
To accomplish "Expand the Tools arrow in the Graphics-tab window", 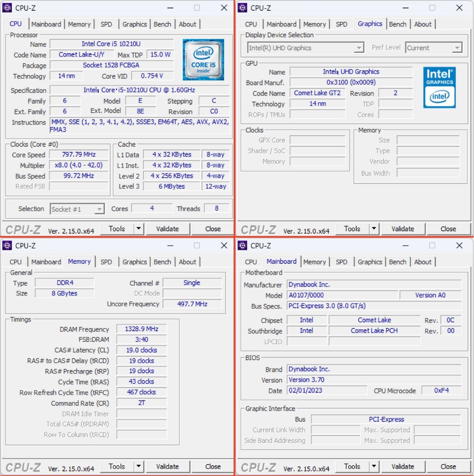I will click(x=374, y=229).
